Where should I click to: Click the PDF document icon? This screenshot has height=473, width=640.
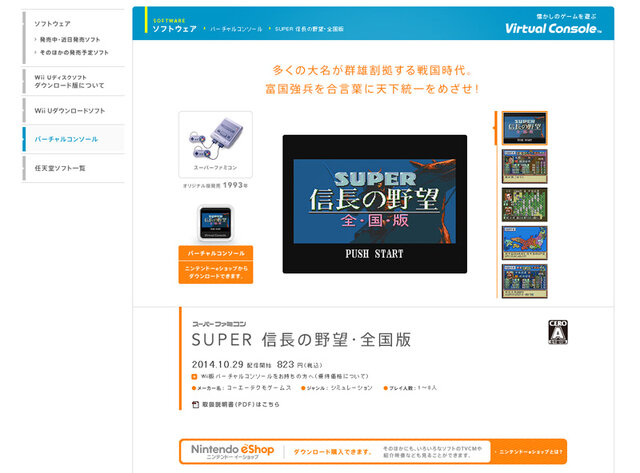pos(196,404)
